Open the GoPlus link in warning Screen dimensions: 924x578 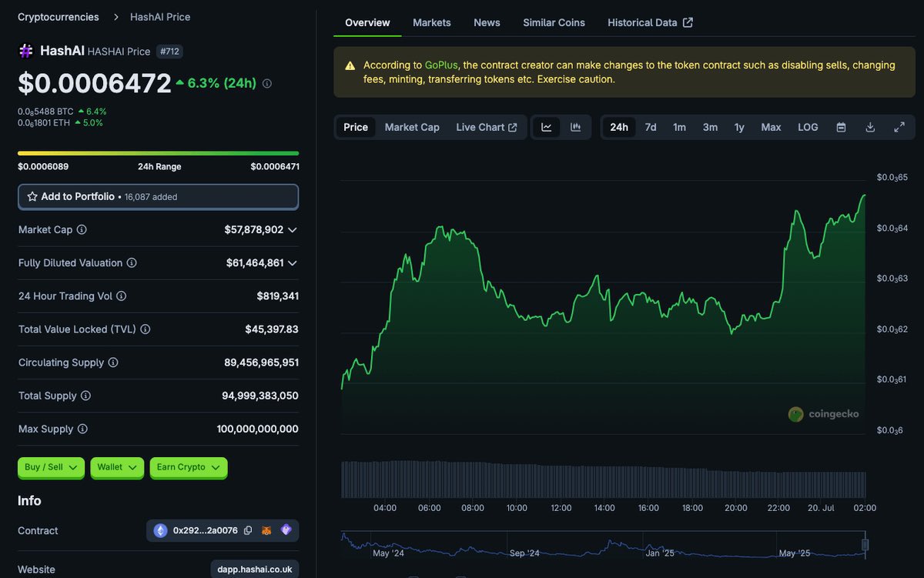coord(442,65)
